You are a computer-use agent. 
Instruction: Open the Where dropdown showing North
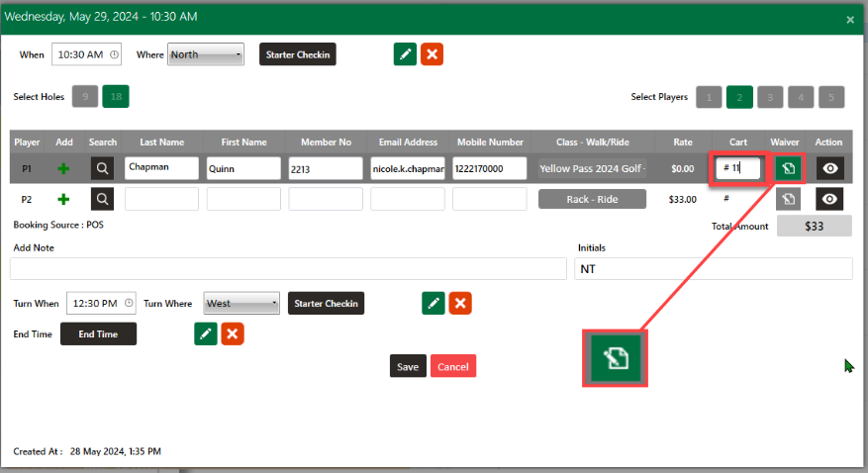tap(206, 55)
